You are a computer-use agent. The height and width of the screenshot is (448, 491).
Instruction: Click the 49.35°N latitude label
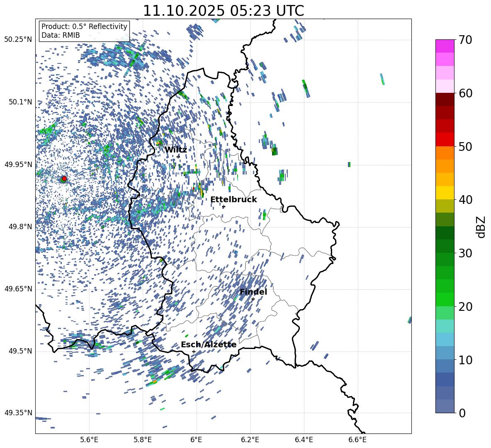coord(18,413)
